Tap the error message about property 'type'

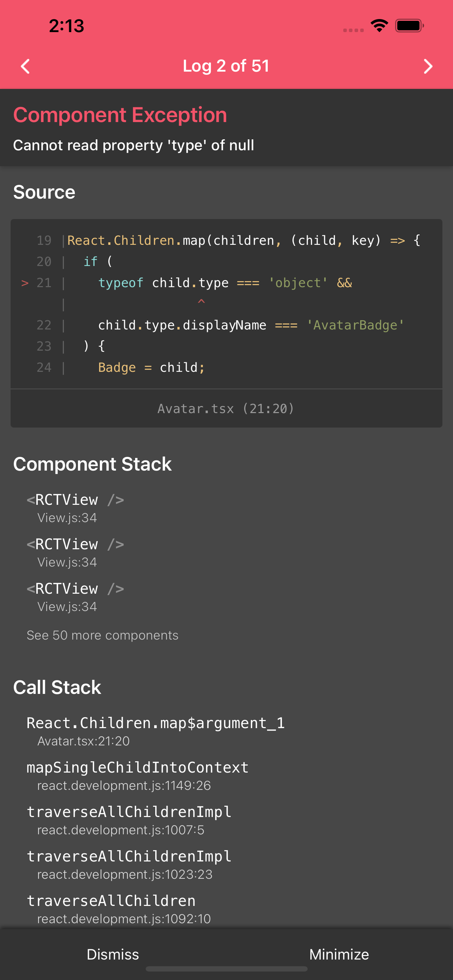[133, 145]
